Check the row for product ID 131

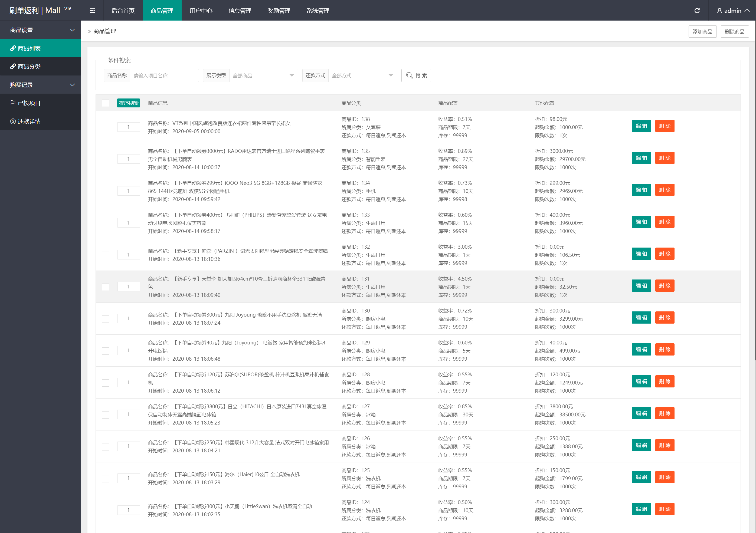click(x=105, y=287)
